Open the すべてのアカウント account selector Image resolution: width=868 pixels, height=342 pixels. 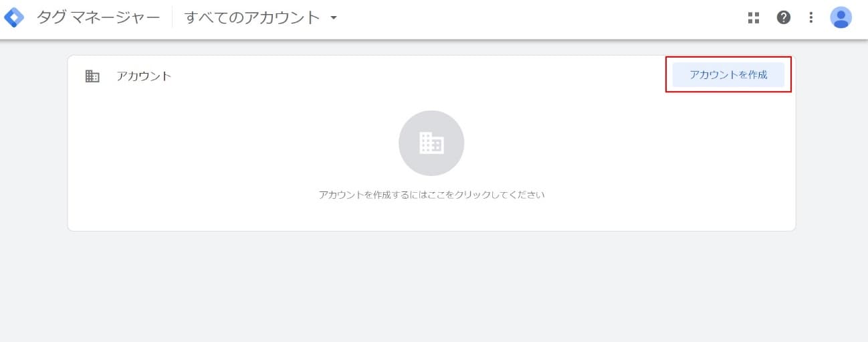point(261,18)
